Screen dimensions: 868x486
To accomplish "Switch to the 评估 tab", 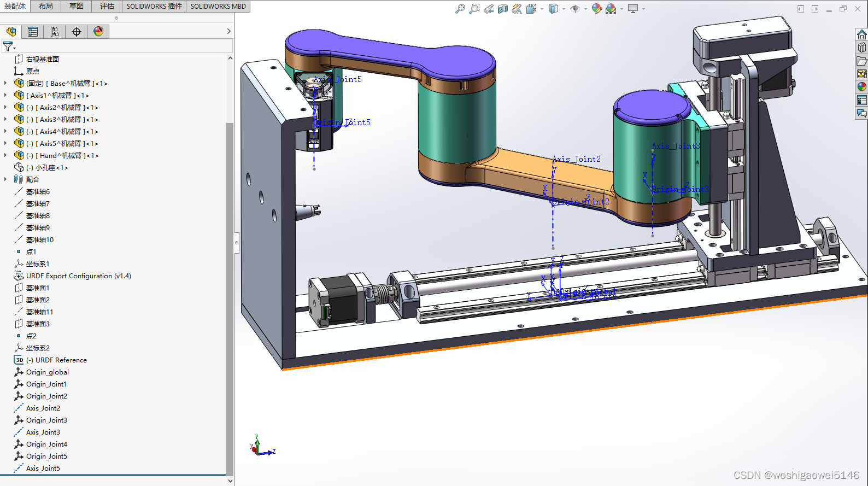I will tap(107, 6).
